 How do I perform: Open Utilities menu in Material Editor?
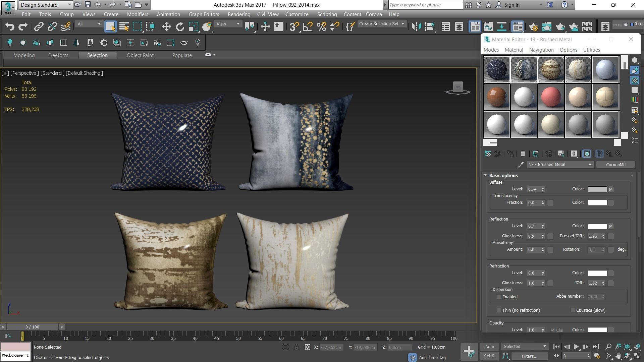591,50
